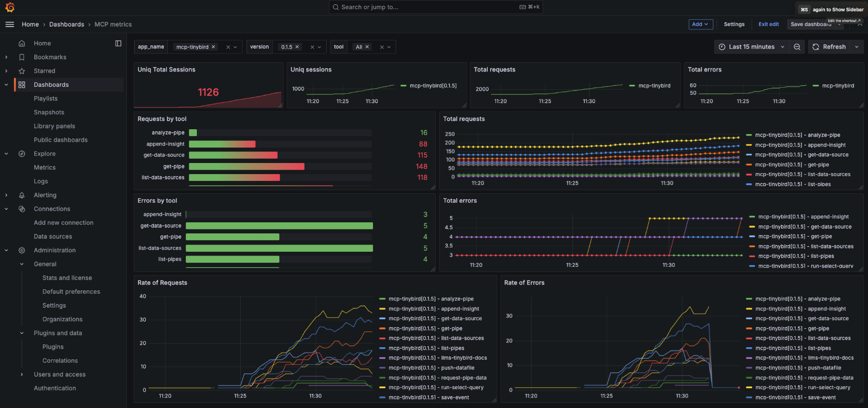Click the Connections icon in sidebar
Image resolution: width=868 pixels, height=408 pixels.
[22, 209]
